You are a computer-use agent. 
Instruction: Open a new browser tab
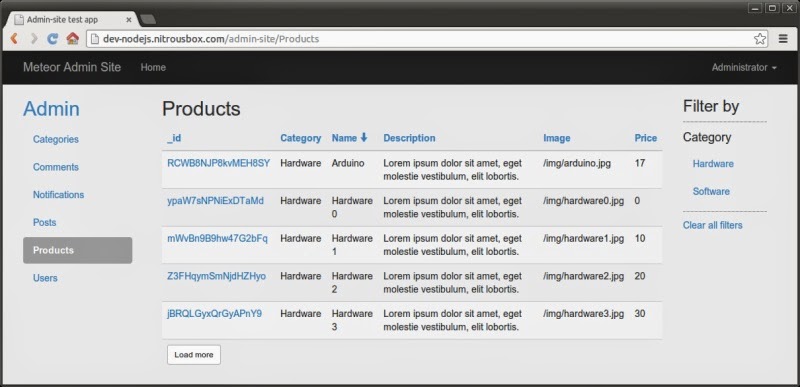click(148, 19)
